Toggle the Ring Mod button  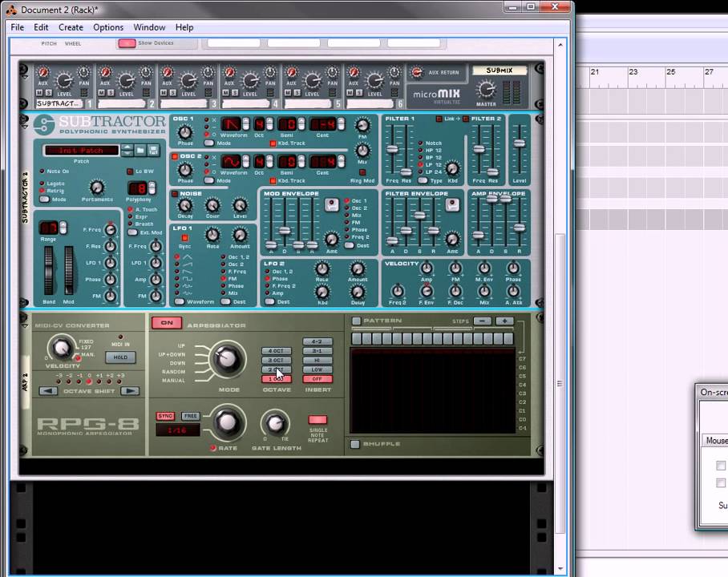click(362, 172)
